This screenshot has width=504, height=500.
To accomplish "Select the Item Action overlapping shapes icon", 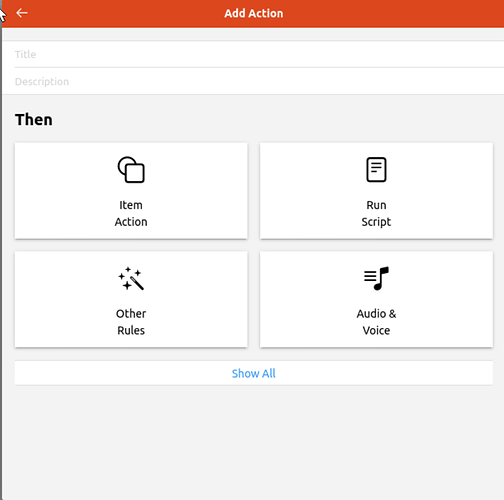I will tap(131, 169).
